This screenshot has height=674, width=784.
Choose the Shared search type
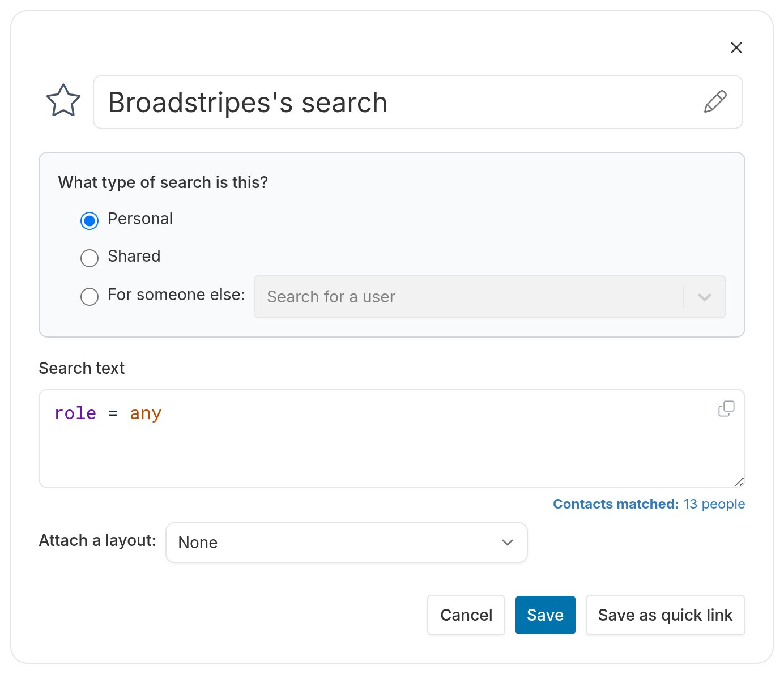[x=90, y=258]
